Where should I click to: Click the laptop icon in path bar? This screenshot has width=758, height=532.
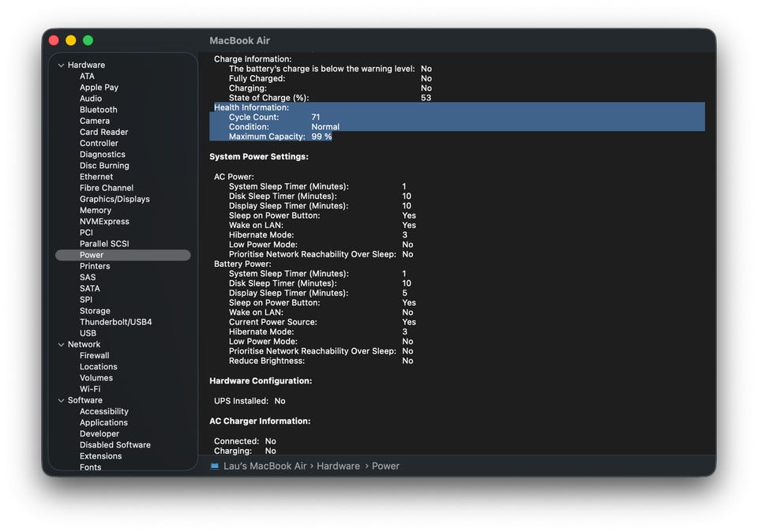coord(215,466)
